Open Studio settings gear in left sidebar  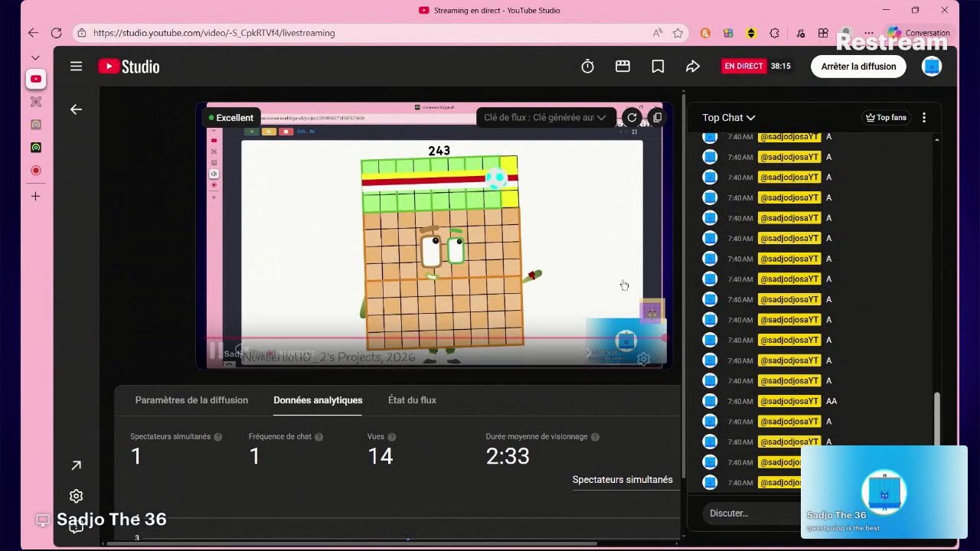click(76, 496)
